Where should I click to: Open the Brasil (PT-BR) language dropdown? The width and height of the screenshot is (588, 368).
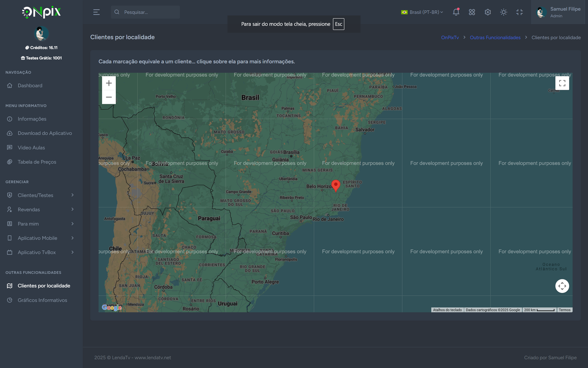pos(422,12)
